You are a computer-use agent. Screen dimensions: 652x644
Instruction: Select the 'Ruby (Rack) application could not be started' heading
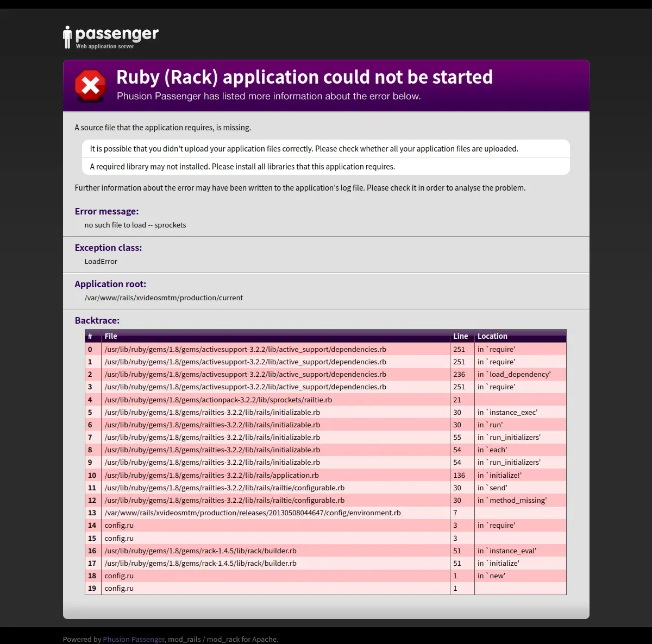pyautogui.click(x=304, y=77)
